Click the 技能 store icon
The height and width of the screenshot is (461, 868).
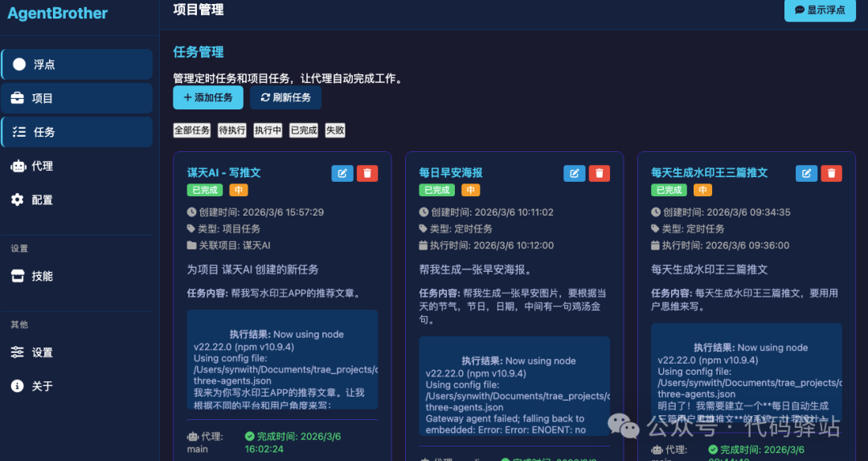tap(18, 276)
